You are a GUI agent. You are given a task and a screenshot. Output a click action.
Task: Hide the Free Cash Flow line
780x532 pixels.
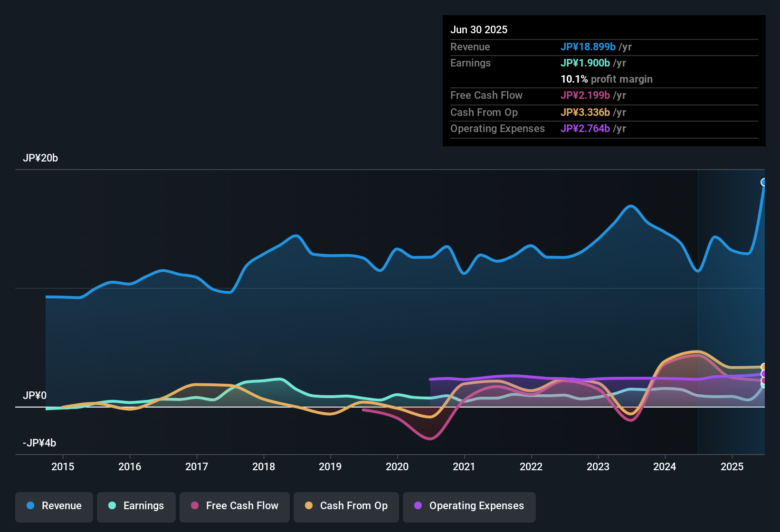pos(234,506)
